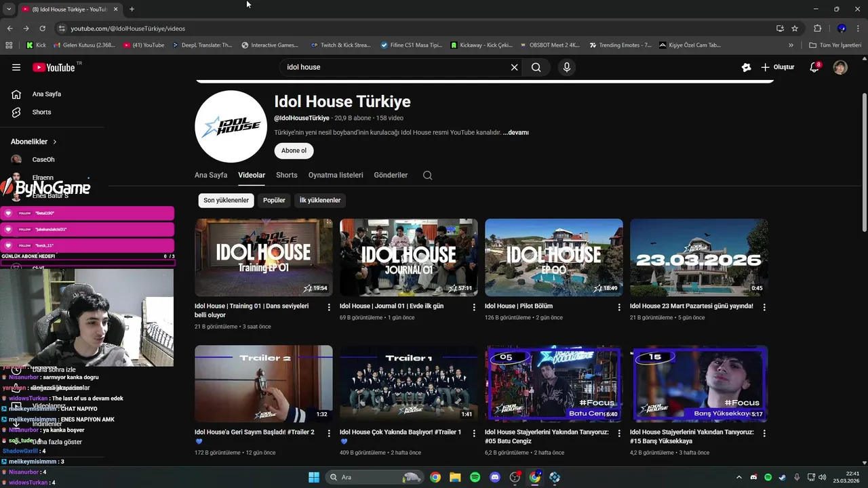Screen dimensions: 868x488
Task: Open Ana Sayfa in the sidebar
Action: coord(47,94)
